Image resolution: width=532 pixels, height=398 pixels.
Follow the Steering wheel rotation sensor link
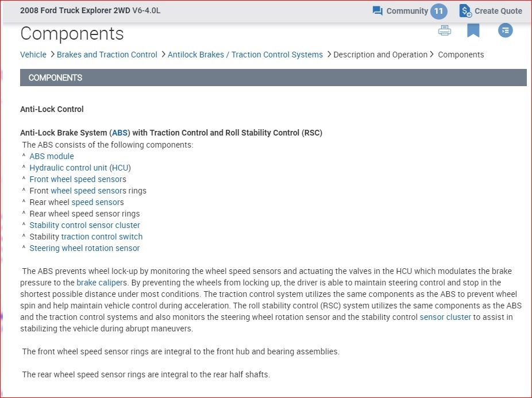(84, 248)
